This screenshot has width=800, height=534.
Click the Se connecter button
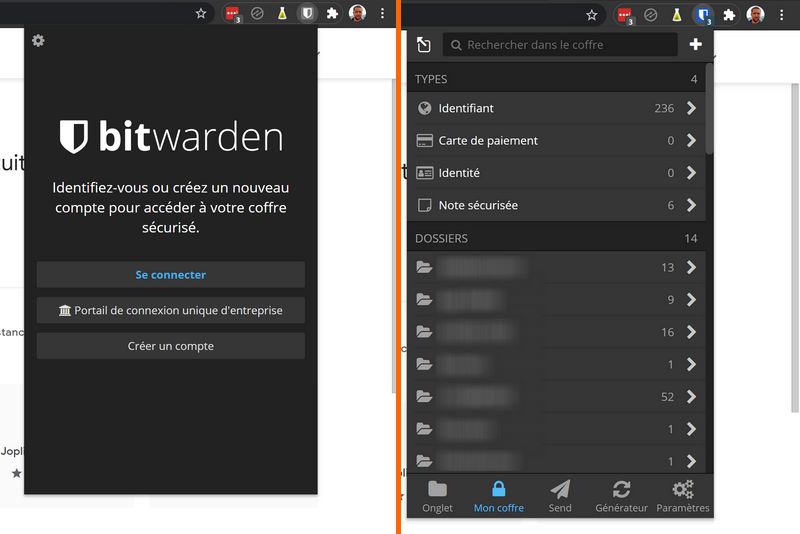[171, 275]
